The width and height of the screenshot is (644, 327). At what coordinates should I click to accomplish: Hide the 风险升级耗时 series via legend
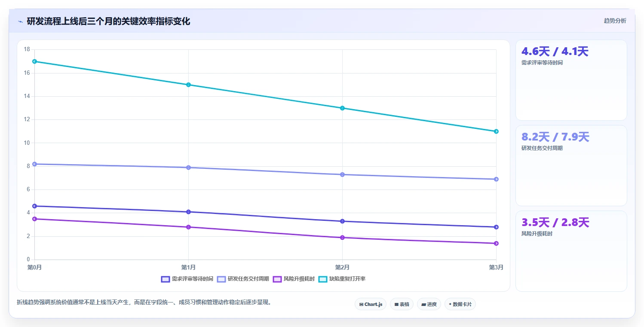[294, 279]
